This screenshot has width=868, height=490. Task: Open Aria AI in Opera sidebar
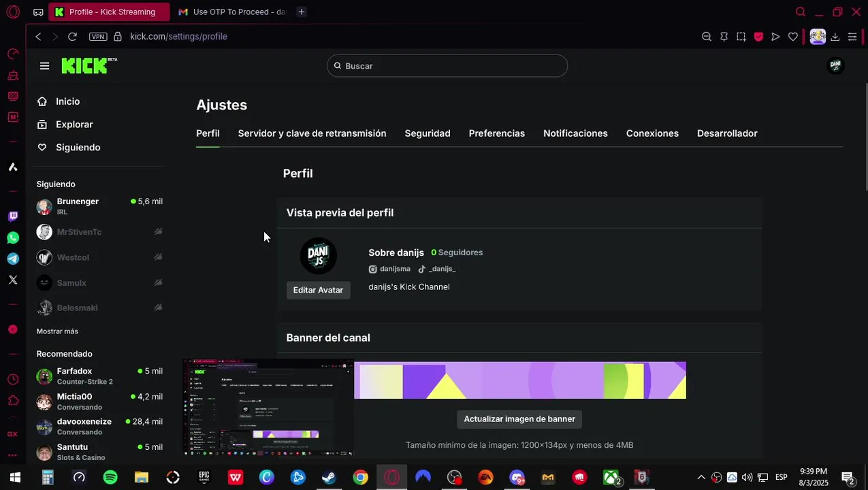point(13,167)
